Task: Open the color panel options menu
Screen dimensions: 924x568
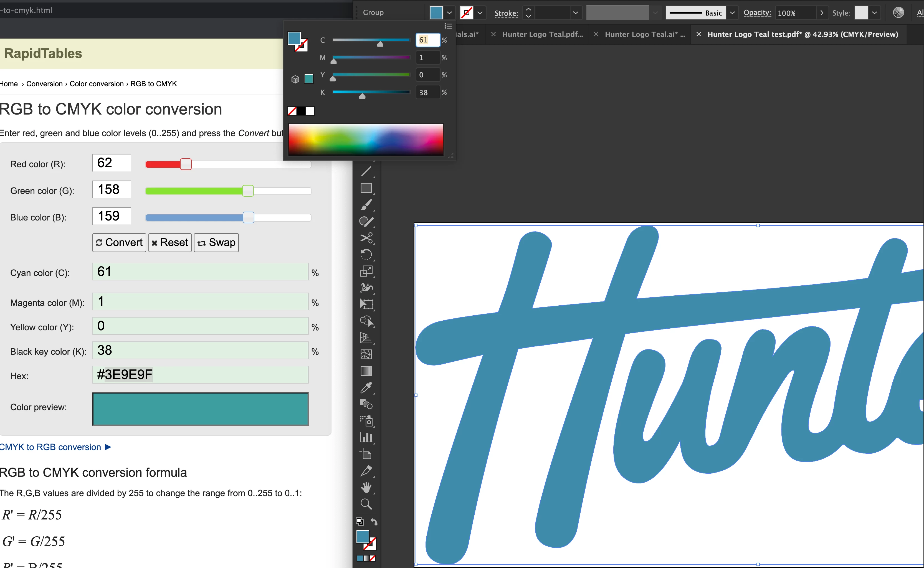Action: pos(448,26)
